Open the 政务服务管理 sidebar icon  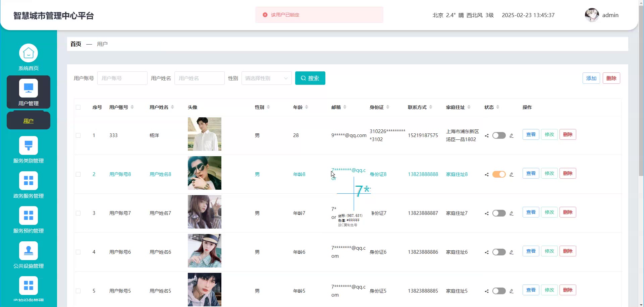pyautogui.click(x=29, y=181)
